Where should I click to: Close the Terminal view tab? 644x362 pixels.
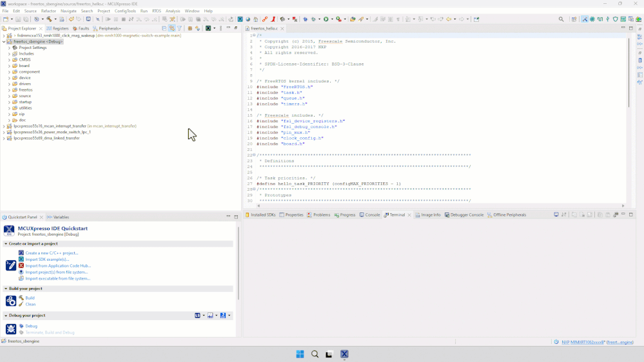(x=409, y=215)
